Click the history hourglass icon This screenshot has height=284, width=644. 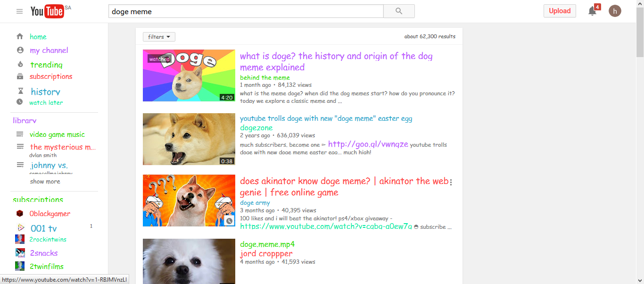[x=20, y=91]
